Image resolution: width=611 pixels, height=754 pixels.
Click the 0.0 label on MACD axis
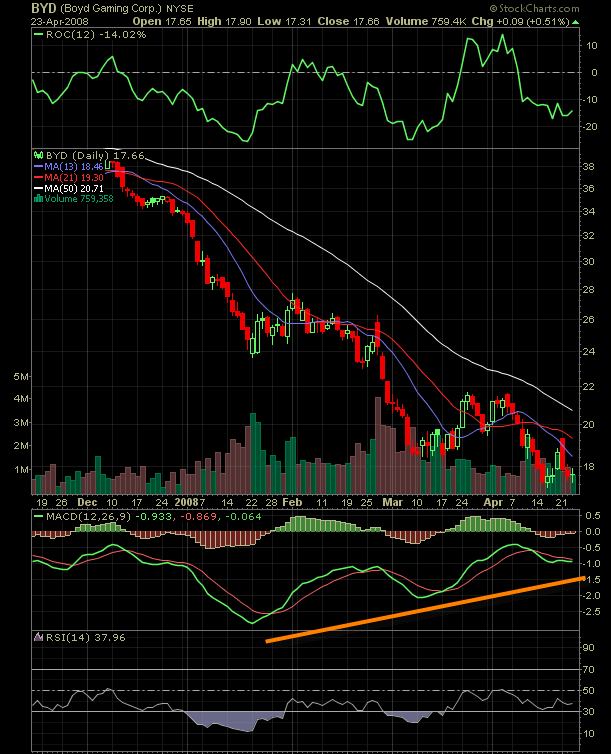pyautogui.click(x=593, y=532)
